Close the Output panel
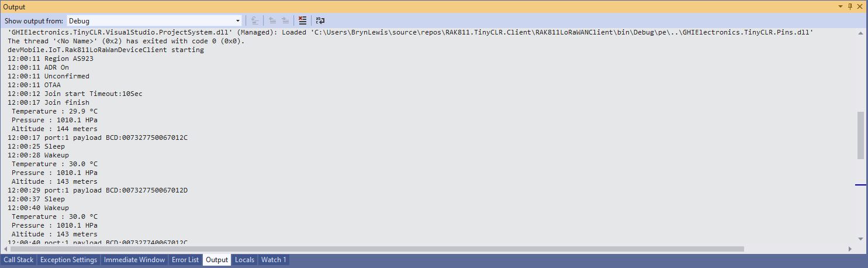This screenshot has width=868, height=268. [x=860, y=6]
